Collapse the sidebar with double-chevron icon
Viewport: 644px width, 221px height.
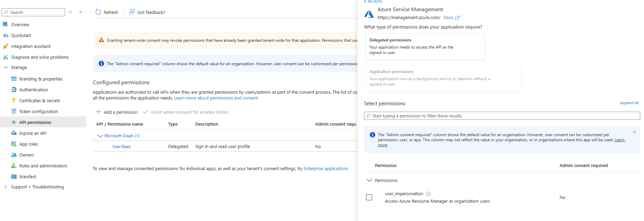point(81,12)
